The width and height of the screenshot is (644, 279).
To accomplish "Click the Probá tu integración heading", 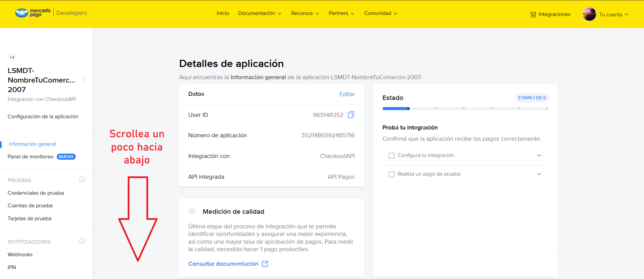I will (x=410, y=127).
